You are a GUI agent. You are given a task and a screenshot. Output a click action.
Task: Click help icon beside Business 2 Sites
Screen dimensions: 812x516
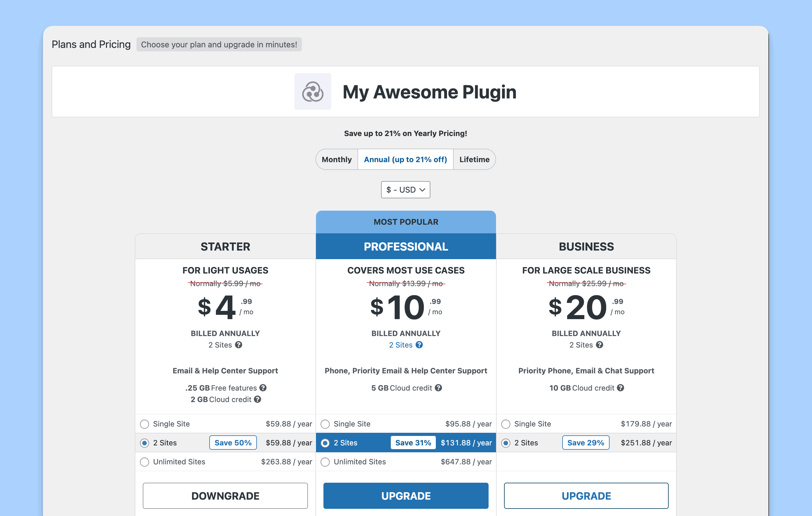[x=599, y=345]
